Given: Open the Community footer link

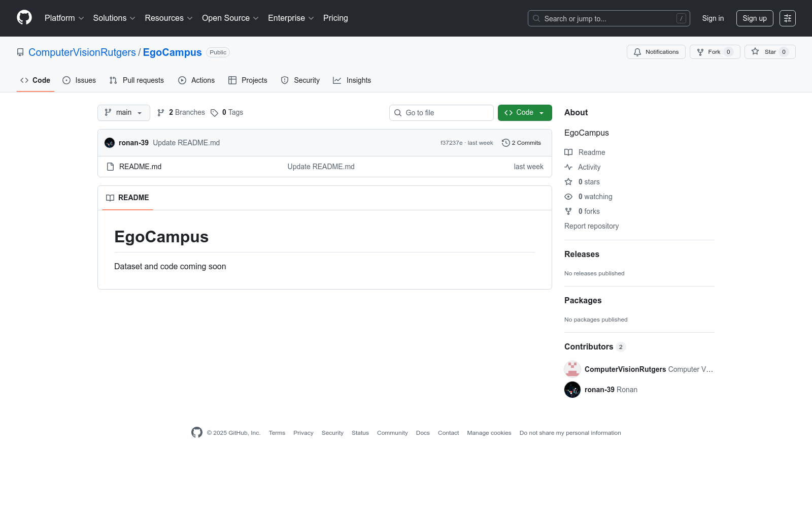Looking at the screenshot, I should pos(392,433).
